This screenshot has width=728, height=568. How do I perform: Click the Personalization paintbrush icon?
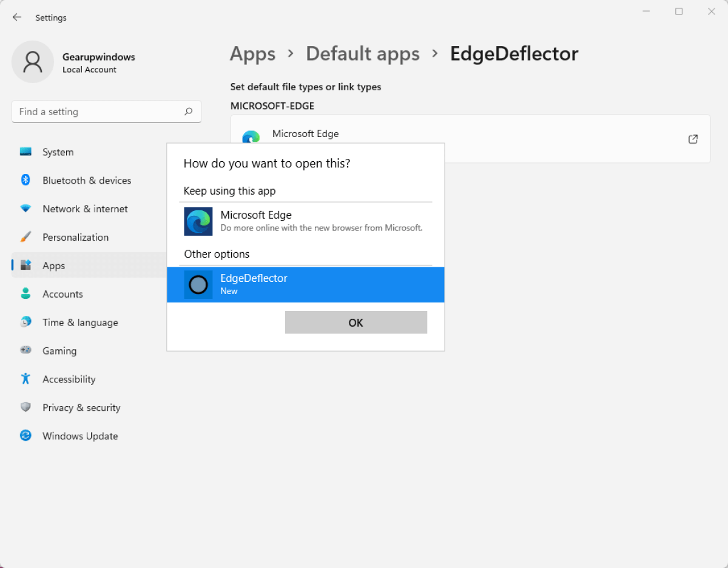(x=25, y=237)
